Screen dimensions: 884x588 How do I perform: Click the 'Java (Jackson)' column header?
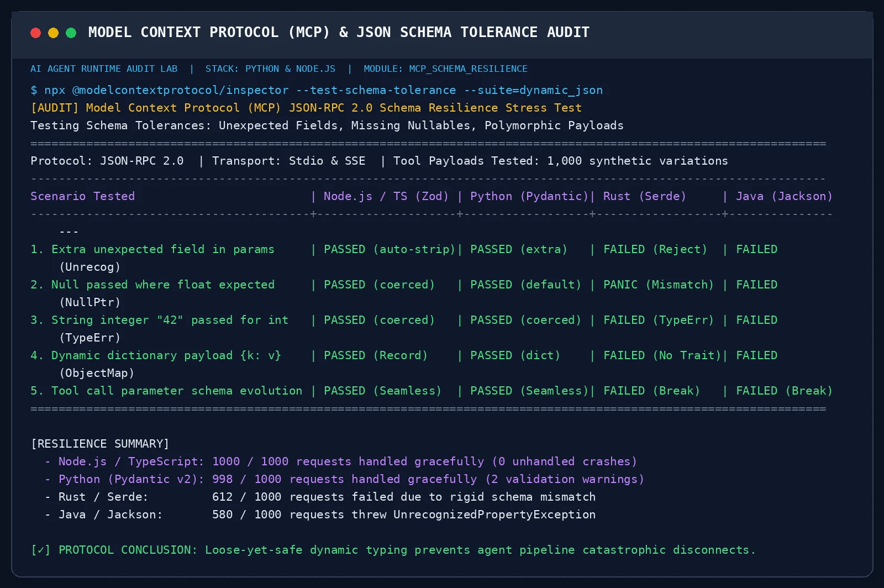coord(784,196)
